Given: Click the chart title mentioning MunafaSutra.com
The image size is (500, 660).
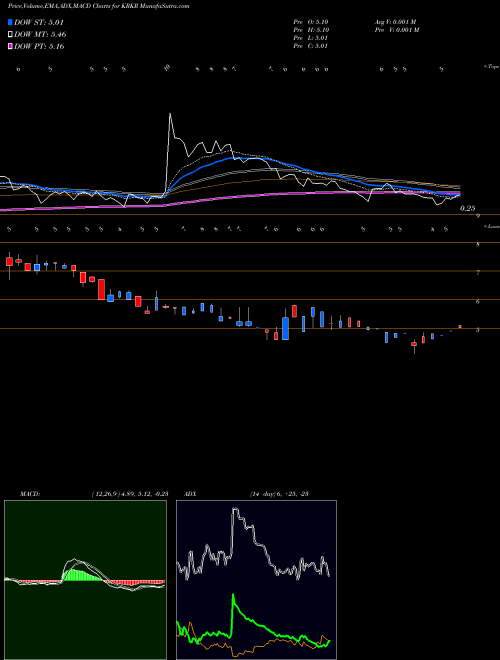Looking at the screenshot, I should 98,6.
